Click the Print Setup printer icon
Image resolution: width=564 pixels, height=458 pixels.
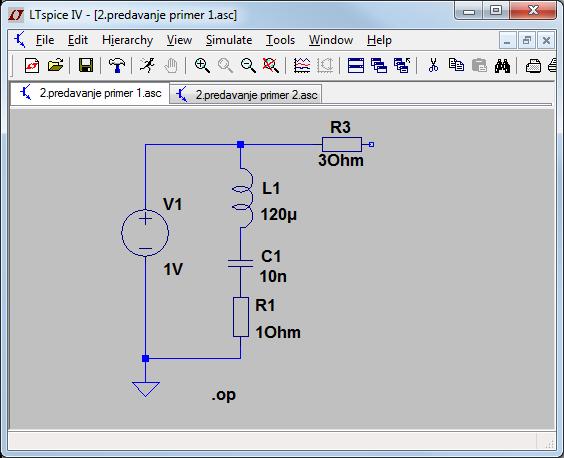click(x=533, y=66)
